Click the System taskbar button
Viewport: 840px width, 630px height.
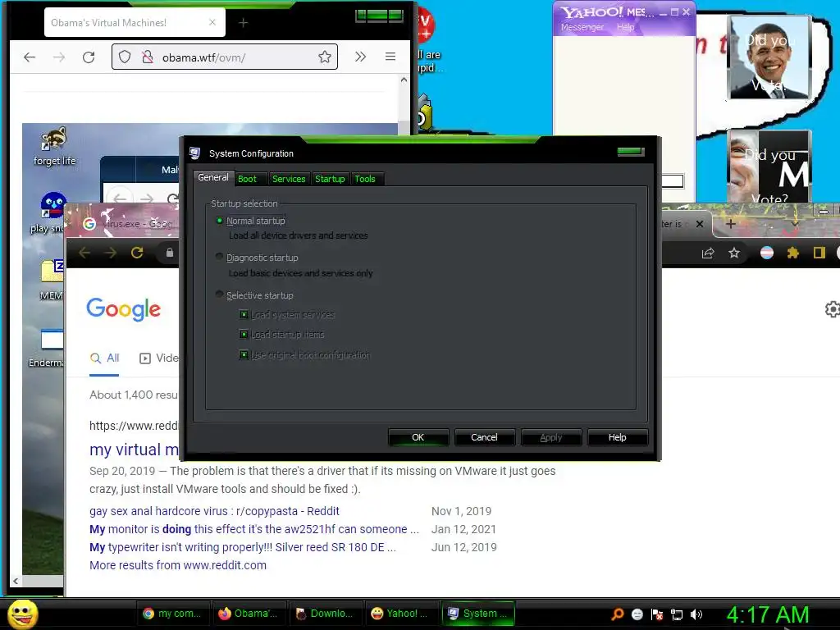478,614
